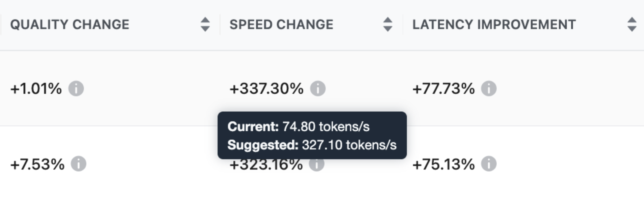Screen dimensions: 644x200
Task: Click the +7.53% quality value
Action: tap(37, 164)
